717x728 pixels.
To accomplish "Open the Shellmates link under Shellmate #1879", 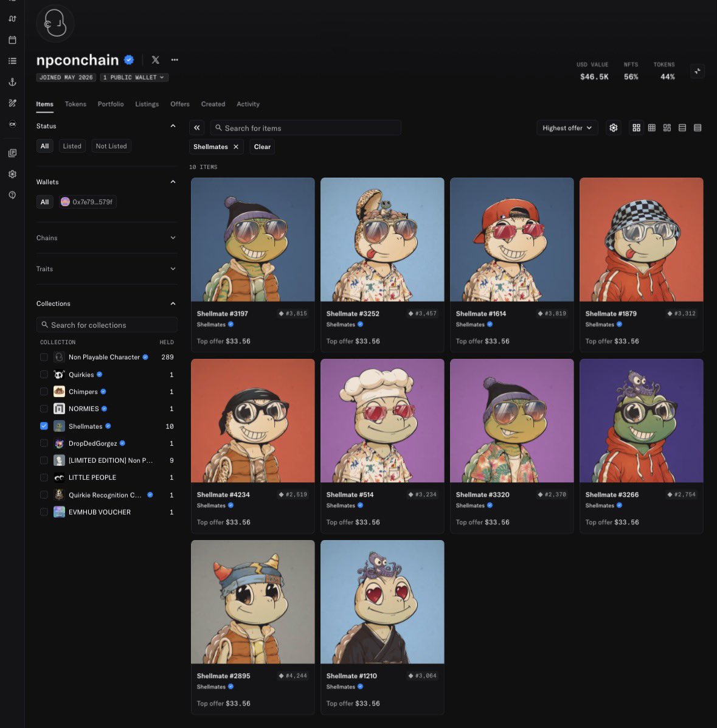I will [600, 325].
